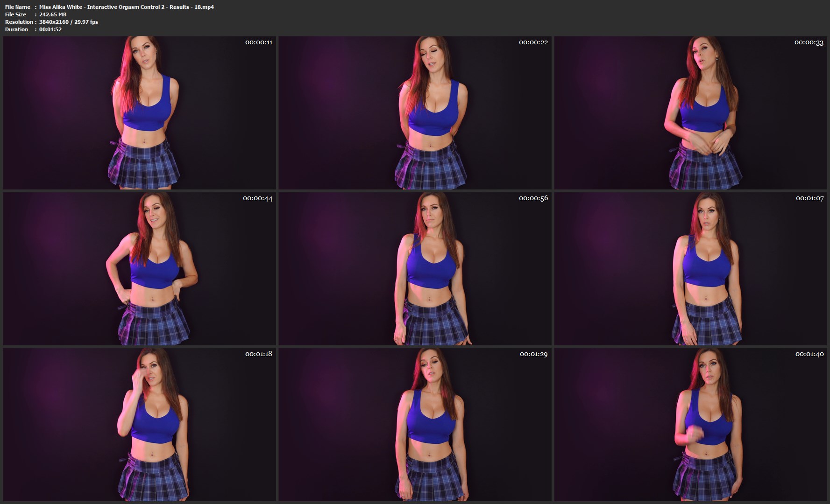Open the center frame at 00:00:56
The width and height of the screenshot is (830, 504).
pyautogui.click(x=415, y=268)
